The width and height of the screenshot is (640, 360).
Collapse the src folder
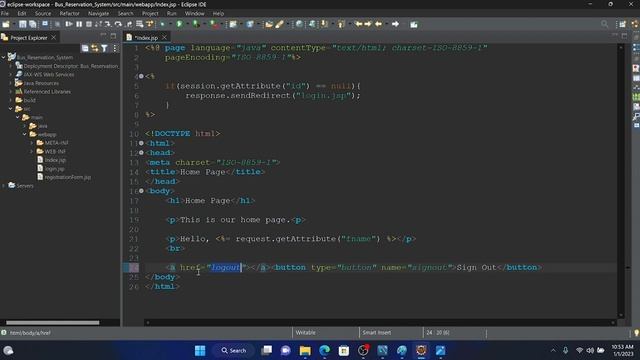(11, 109)
